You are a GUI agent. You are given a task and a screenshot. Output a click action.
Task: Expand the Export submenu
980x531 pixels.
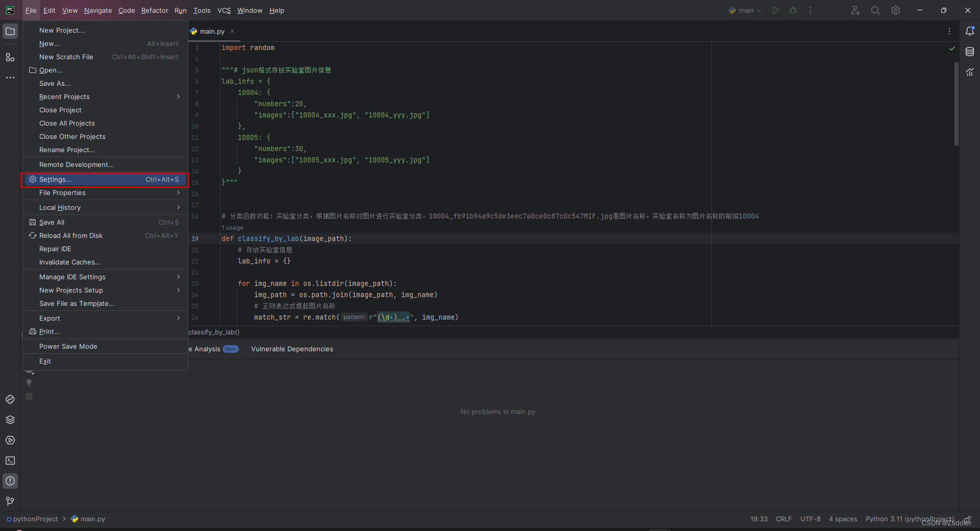point(49,318)
